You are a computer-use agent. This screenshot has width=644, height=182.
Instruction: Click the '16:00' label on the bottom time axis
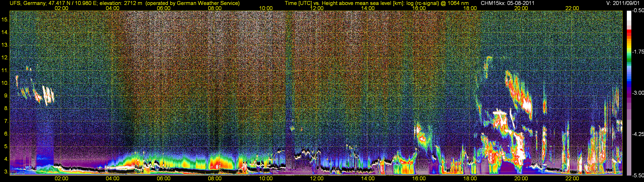(x=419, y=179)
